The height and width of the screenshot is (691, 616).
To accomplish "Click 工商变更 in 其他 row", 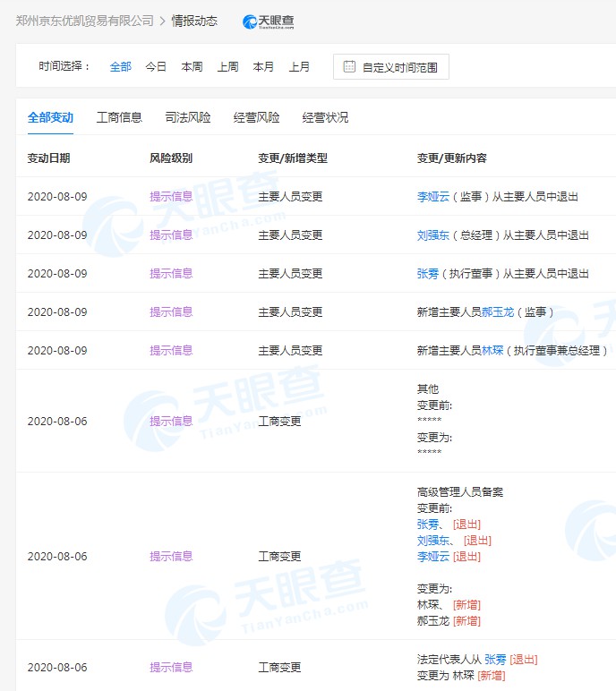I will tap(279, 422).
